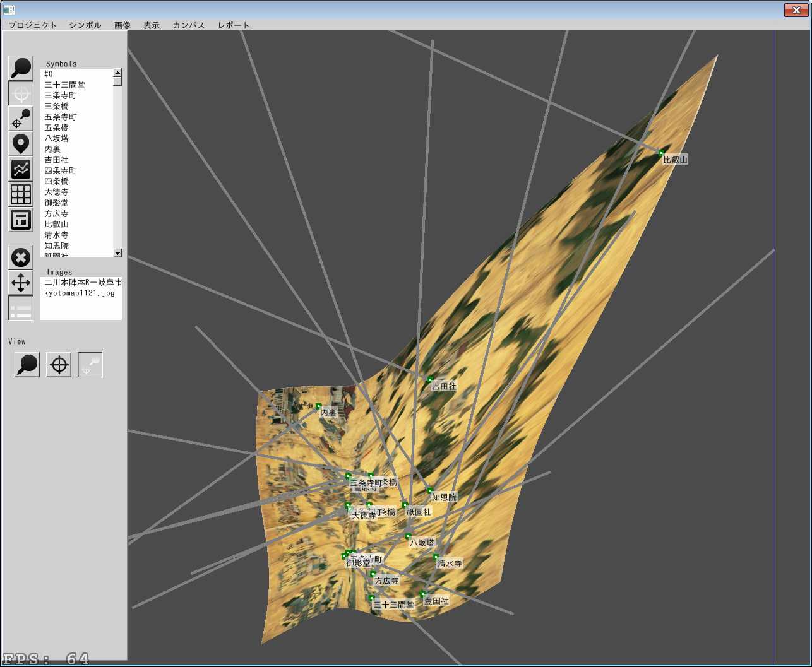Open the シンボル menu
Image resolution: width=812 pixels, height=667 pixels.
pos(85,25)
